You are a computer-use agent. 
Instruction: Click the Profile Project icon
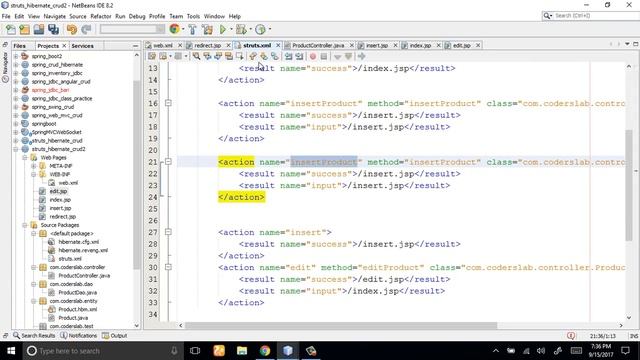pyautogui.click(x=260, y=29)
